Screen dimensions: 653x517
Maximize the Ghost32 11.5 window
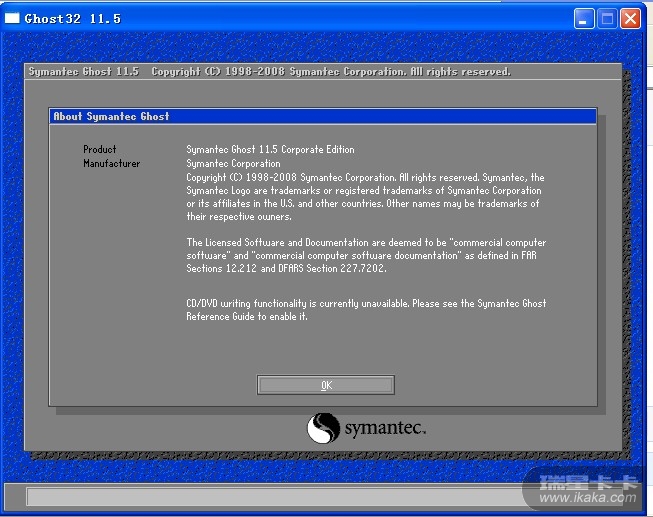coord(607,19)
